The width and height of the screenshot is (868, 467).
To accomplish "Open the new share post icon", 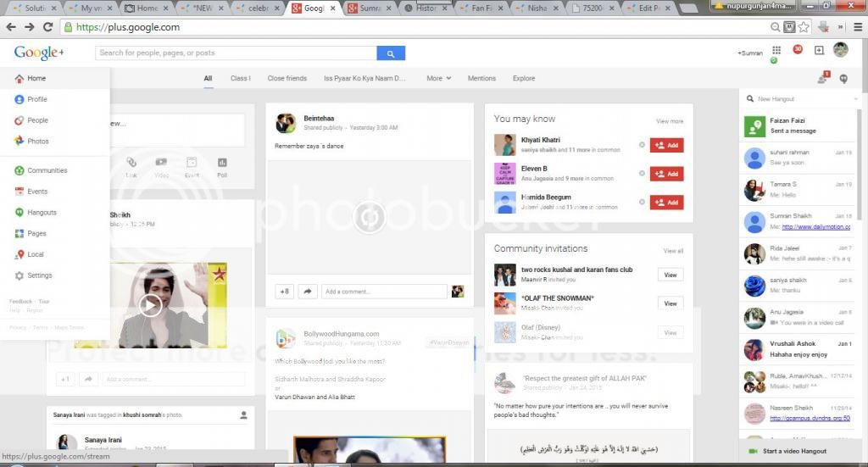I will tap(819, 51).
